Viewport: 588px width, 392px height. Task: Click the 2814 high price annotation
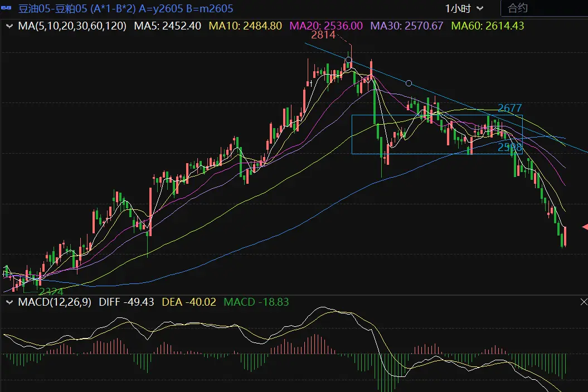[323, 35]
